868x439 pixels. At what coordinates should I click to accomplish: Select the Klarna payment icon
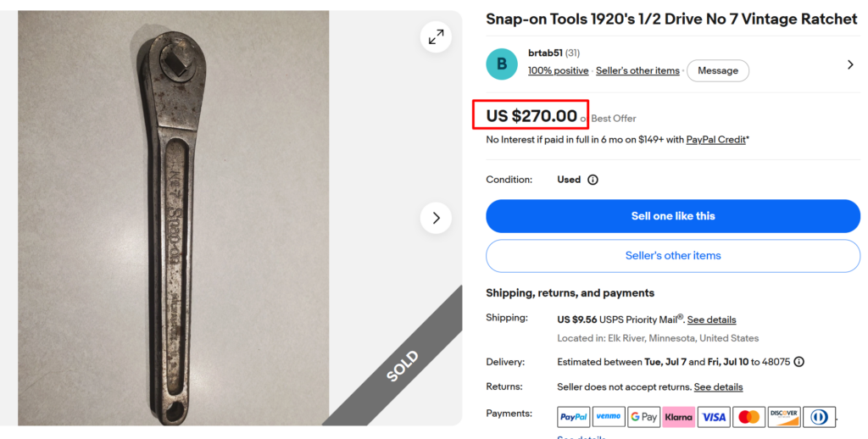pyautogui.click(x=679, y=417)
